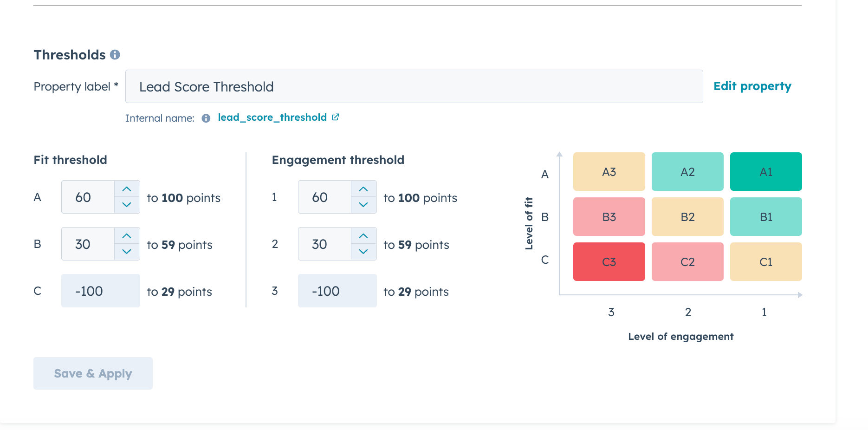
Task: Click the B2 matrix cell
Action: 687,216
